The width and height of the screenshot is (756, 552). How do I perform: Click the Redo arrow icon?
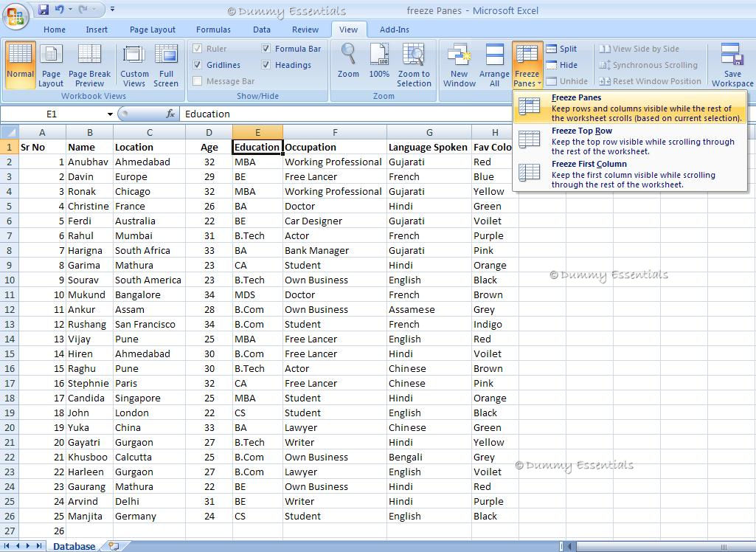click(83, 9)
